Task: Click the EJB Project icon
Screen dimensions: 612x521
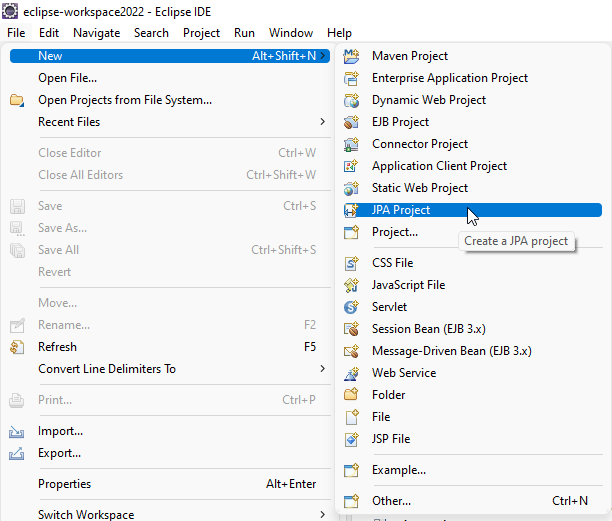Action: (351, 122)
